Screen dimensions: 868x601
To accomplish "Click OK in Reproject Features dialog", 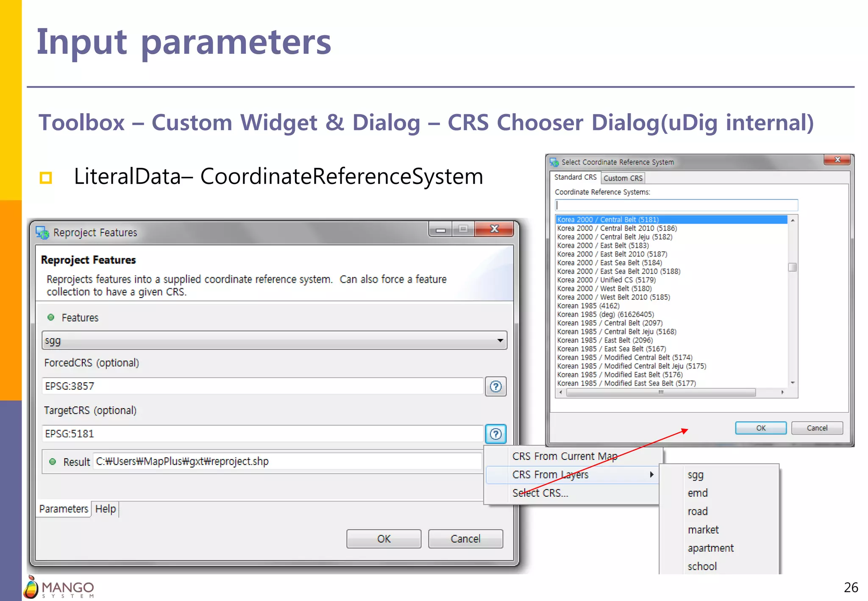I will [384, 539].
